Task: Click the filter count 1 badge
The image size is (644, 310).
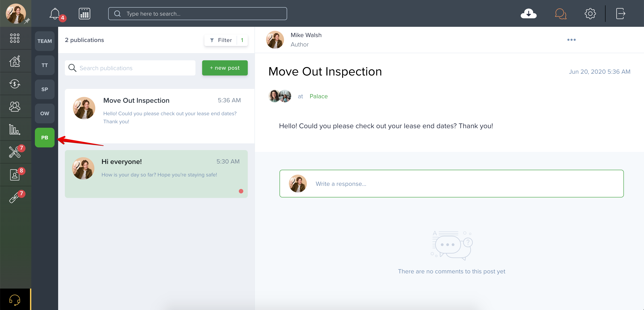Action: pyautogui.click(x=242, y=40)
